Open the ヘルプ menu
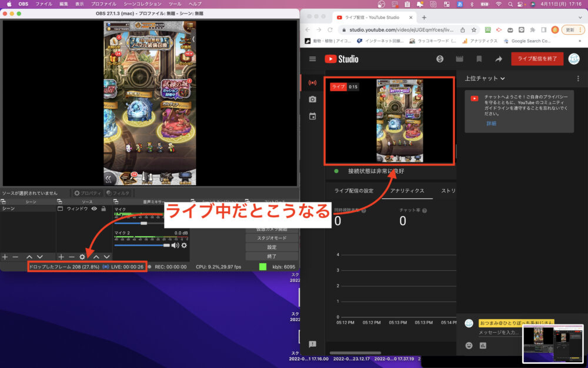 point(195,4)
